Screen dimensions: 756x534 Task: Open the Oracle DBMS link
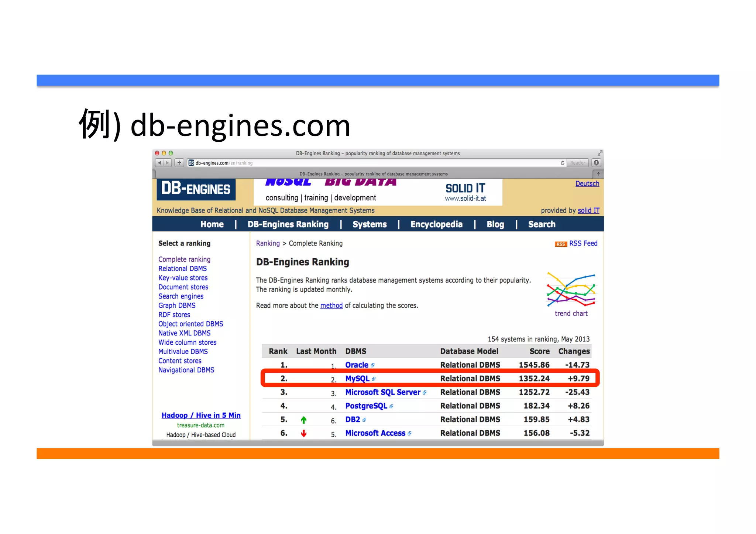pyautogui.click(x=357, y=365)
